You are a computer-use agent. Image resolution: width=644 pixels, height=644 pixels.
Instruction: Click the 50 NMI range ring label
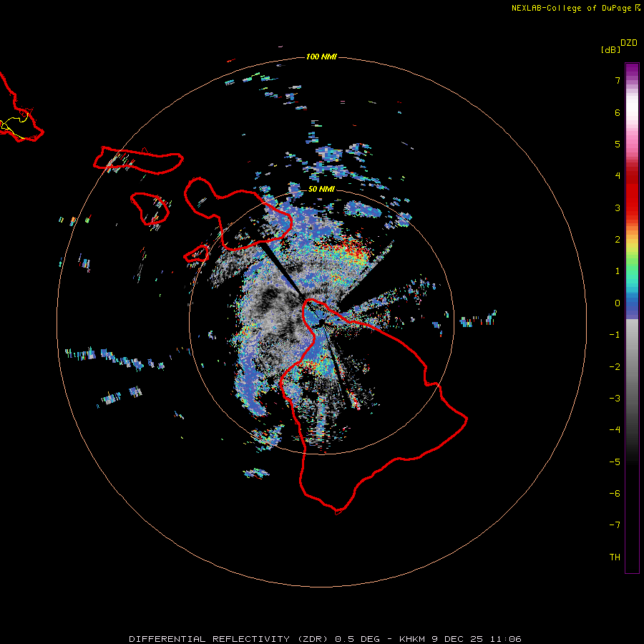click(321, 189)
